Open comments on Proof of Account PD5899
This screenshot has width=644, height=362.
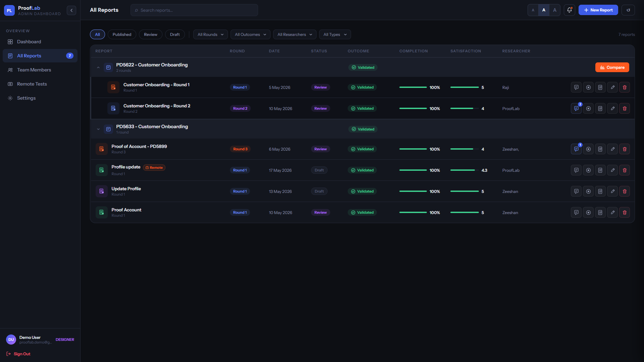[x=576, y=149]
